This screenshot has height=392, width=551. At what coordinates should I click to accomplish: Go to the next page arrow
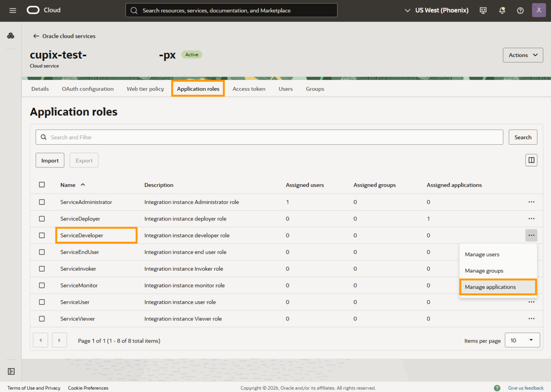click(59, 340)
